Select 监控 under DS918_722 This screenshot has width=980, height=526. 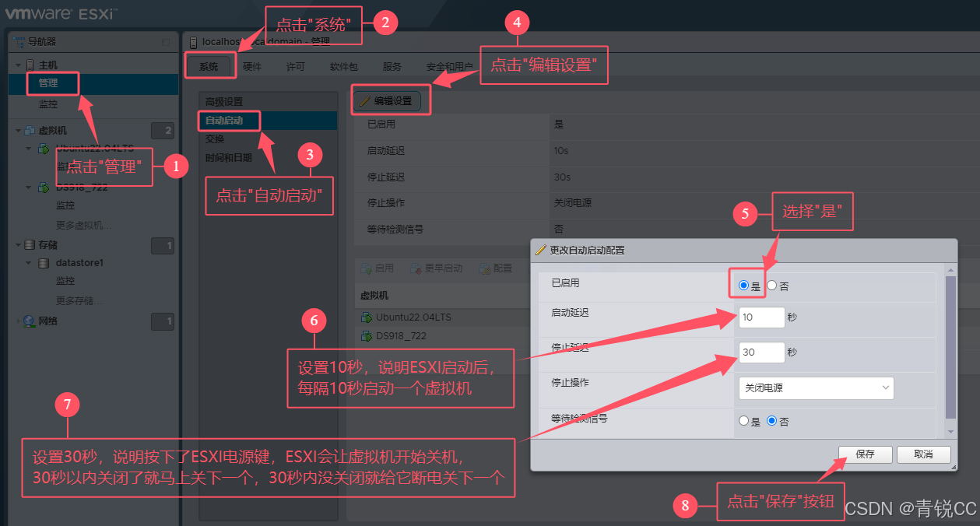coord(65,205)
